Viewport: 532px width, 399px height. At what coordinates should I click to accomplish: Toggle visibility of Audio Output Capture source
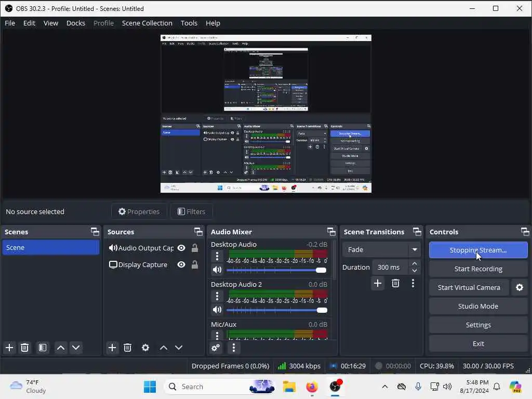[x=181, y=248]
